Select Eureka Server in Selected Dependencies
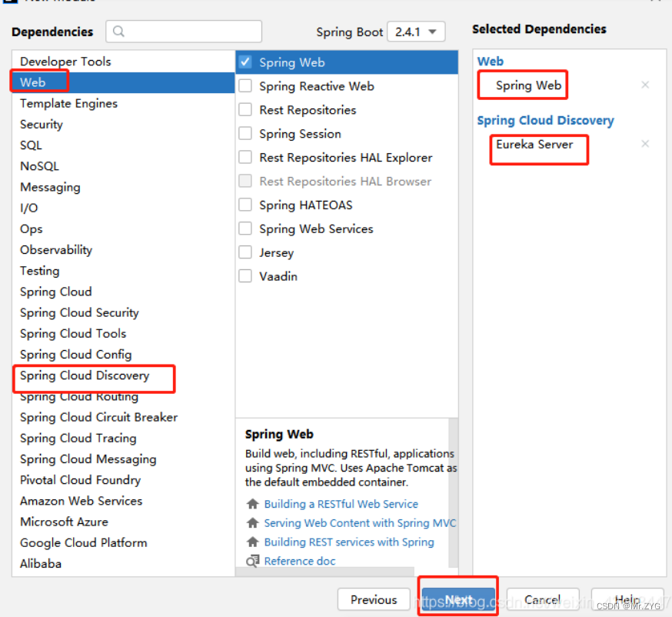The width and height of the screenshot is (672, 617). [534, 145]
